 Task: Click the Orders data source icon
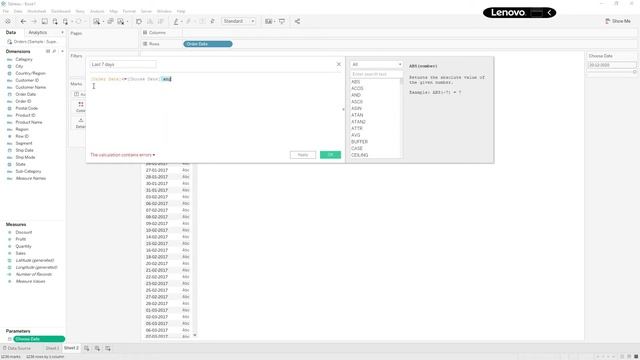pyautogui.click(x=9, y=42)
